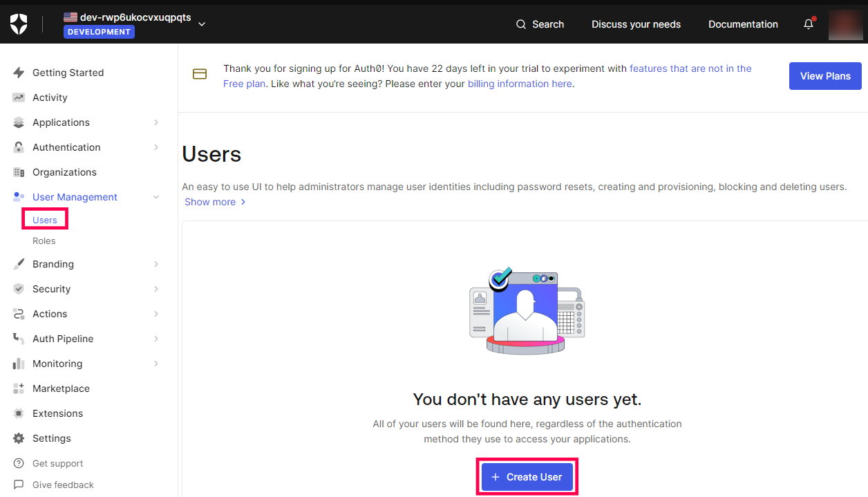Screen dimensions: 868x497
Task: Open Settings from the sidebar
Action: 51,438
